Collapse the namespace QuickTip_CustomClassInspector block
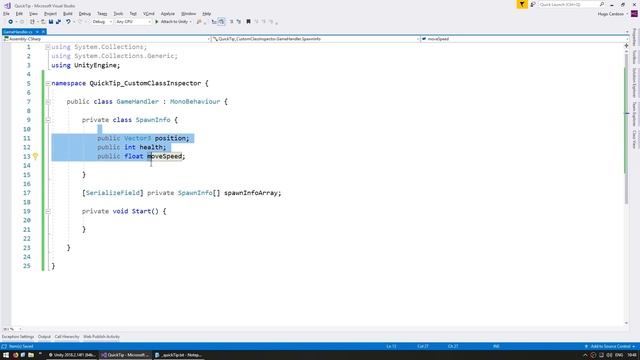The width and height of the screenshot is (640, 360). tap(48, 83)
